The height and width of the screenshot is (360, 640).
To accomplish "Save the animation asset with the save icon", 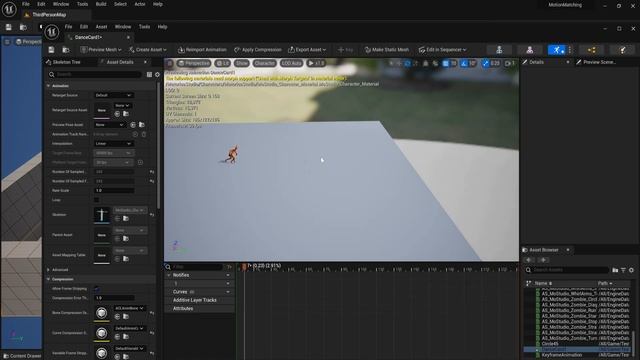I will tap(51, 50).
